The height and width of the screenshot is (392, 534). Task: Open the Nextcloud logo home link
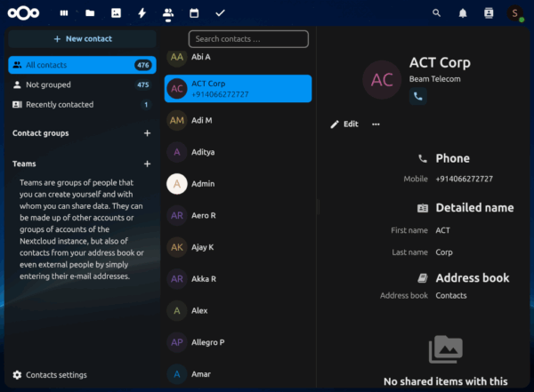click(x=23, y=13)
